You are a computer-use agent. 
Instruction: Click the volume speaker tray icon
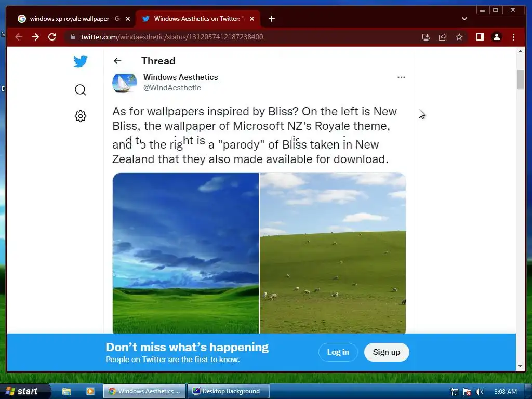click(479, 392)
